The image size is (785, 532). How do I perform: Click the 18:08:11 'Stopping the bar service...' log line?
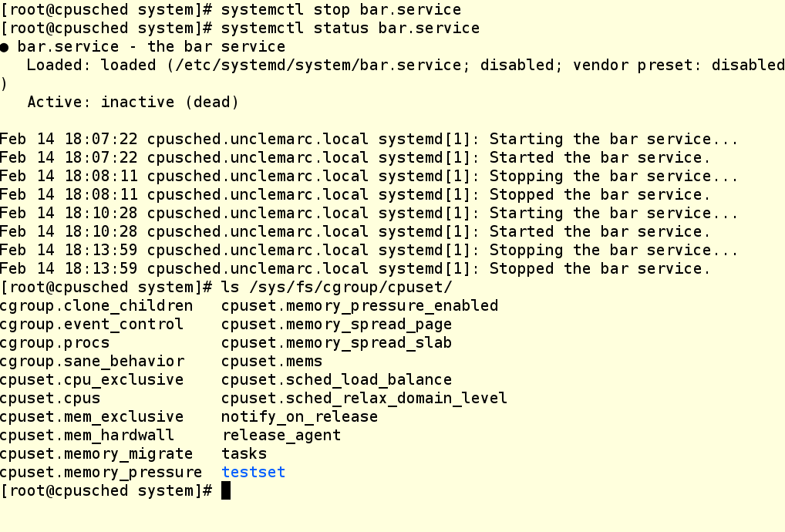(369, 176)
